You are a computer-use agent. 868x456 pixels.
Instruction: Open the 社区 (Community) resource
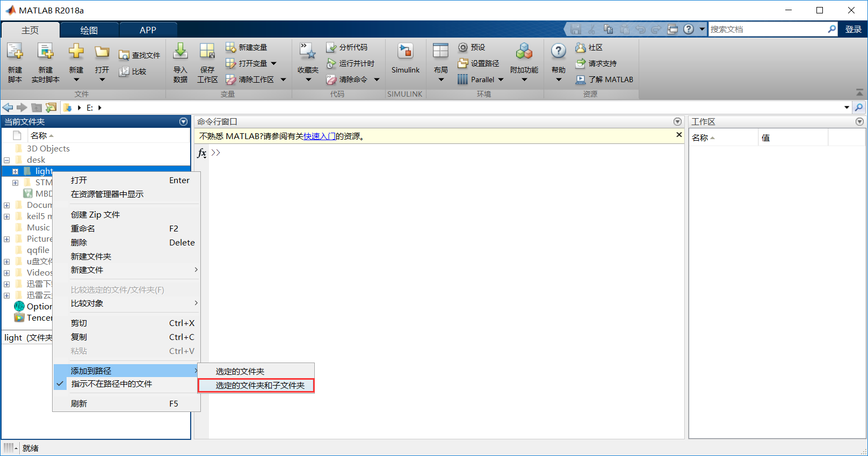[x=589, y=47]
